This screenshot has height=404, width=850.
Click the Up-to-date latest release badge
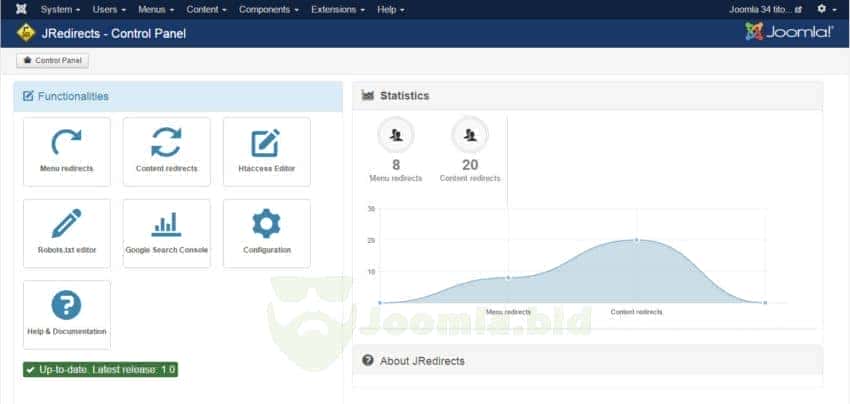[100, 370]
